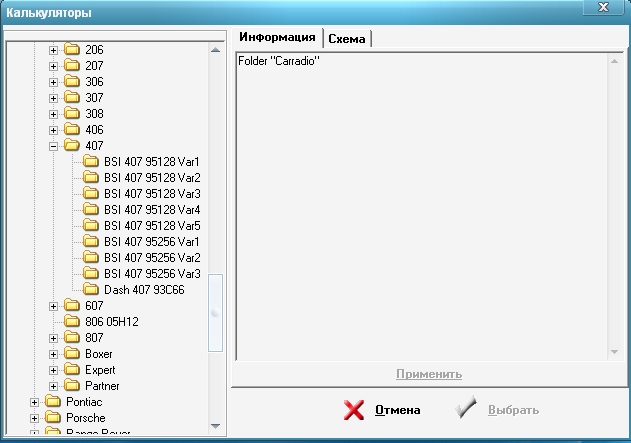Click folder icon of BSI 407 95128 Var1
Image resolution: width=631 pixels, height=443 pixels.
(x=91, y=161)
